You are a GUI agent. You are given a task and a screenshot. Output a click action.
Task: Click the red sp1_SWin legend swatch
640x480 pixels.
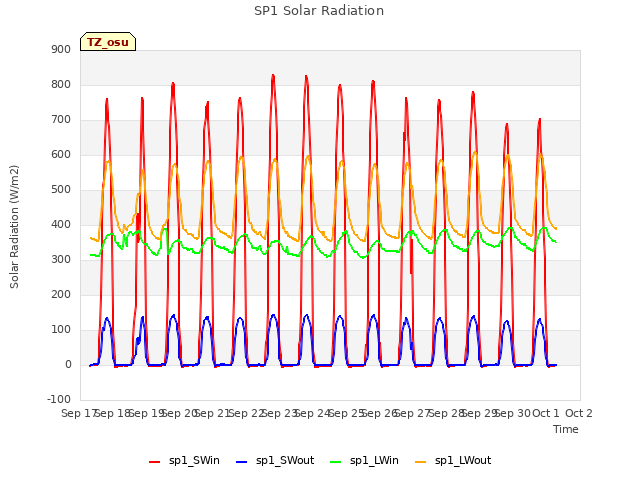[154, 462]
